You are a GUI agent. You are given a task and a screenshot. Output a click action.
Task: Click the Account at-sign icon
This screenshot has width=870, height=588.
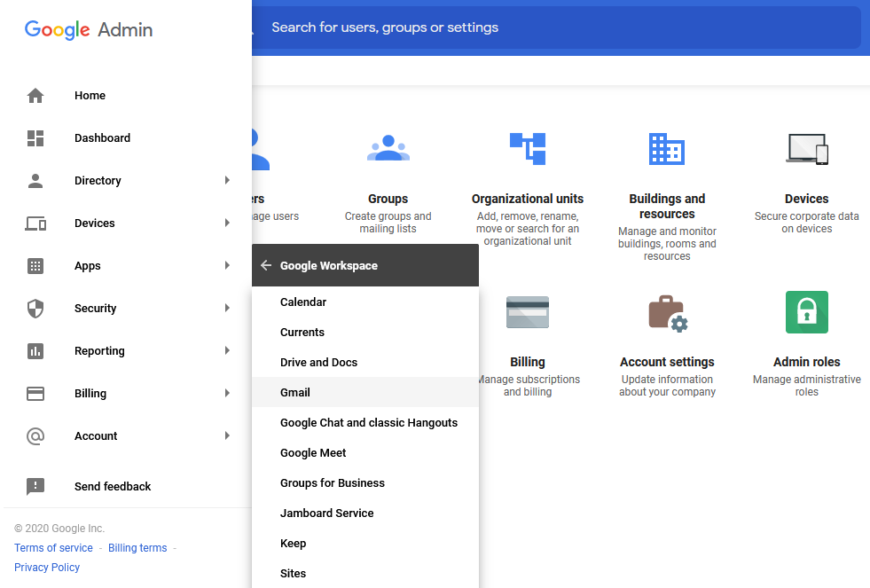[35, 436]
